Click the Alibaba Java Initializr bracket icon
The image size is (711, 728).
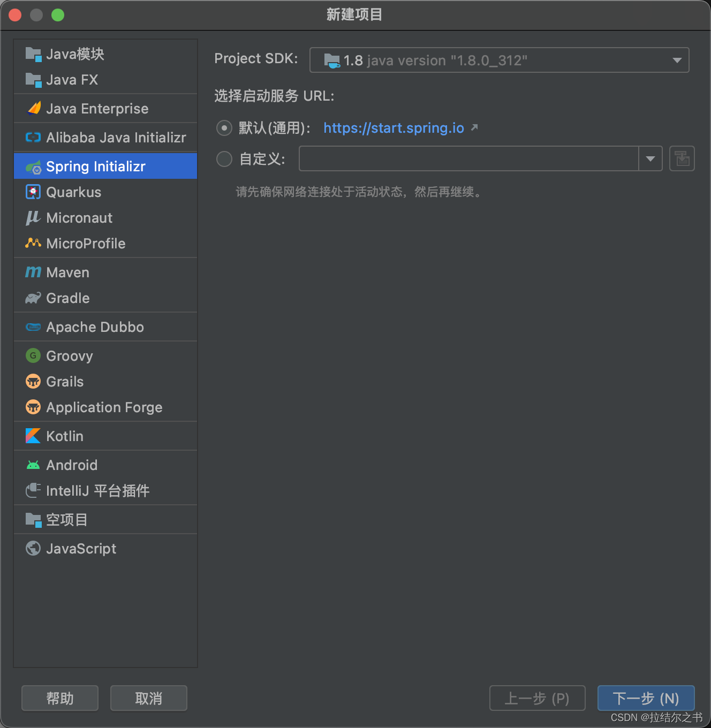point(33,138)
